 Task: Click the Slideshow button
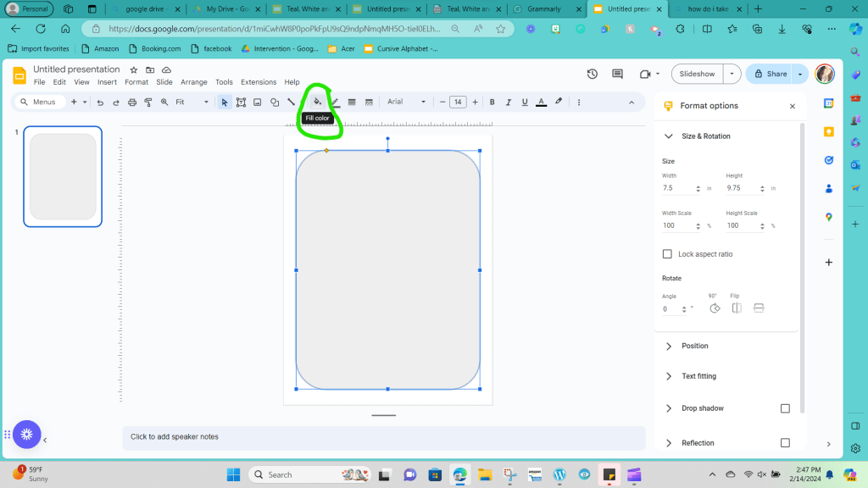pos(697,74)
